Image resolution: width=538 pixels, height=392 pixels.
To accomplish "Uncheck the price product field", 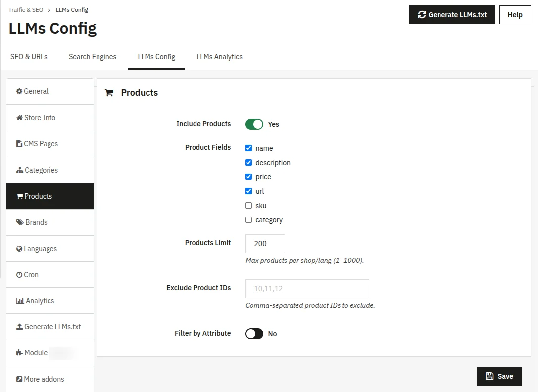I will click(x=249, y=177).
